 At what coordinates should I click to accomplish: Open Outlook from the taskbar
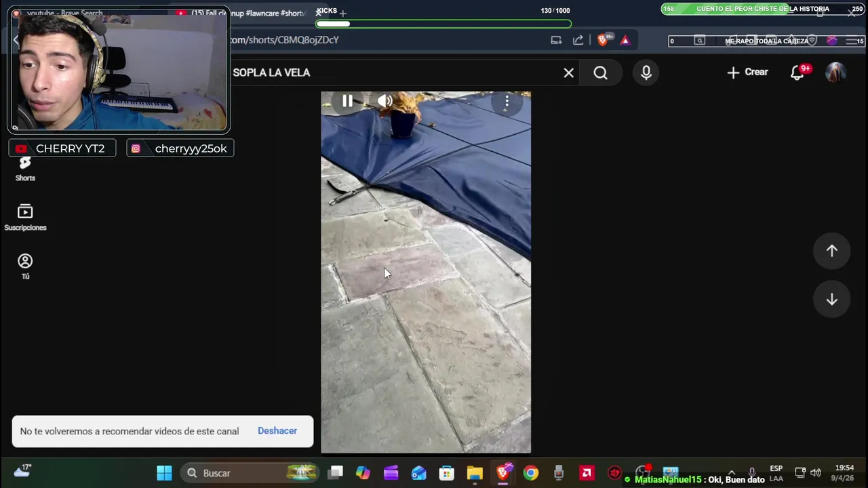(x=418, y=473)
